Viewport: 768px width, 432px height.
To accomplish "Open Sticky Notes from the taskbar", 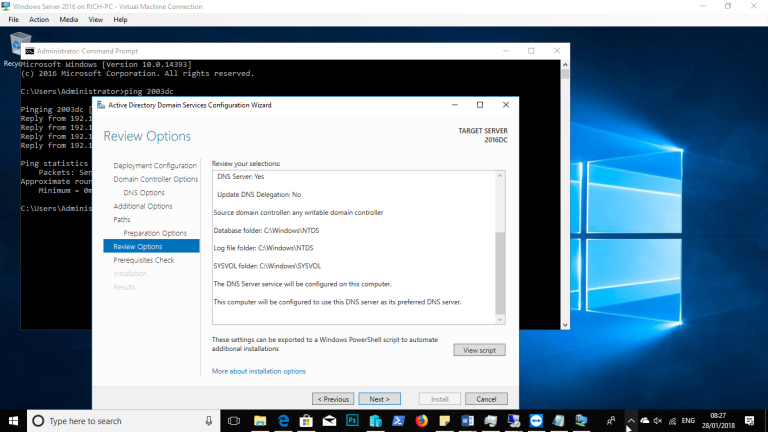I will [444, 421].
